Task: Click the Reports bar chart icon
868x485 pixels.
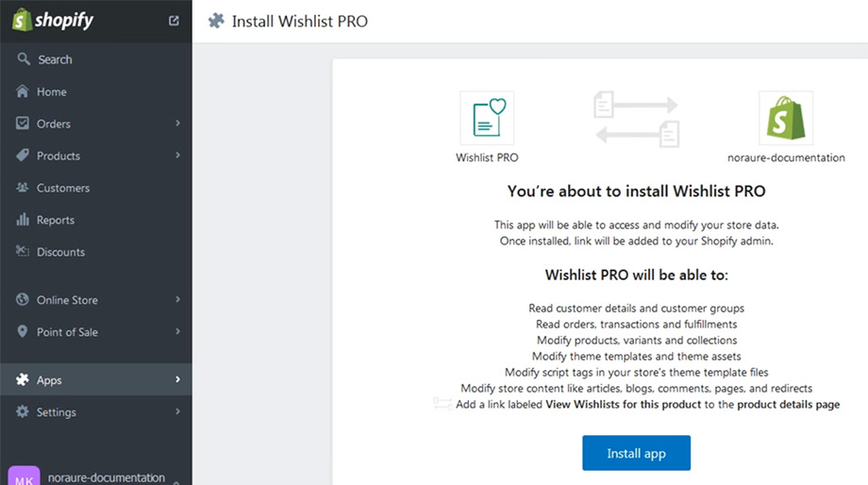Action: pyautogui.click(x=22, y=219)
